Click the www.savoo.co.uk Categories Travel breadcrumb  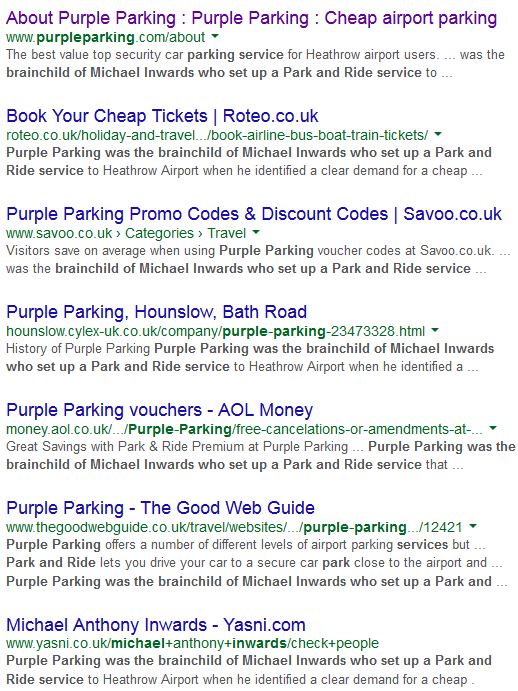126,233
